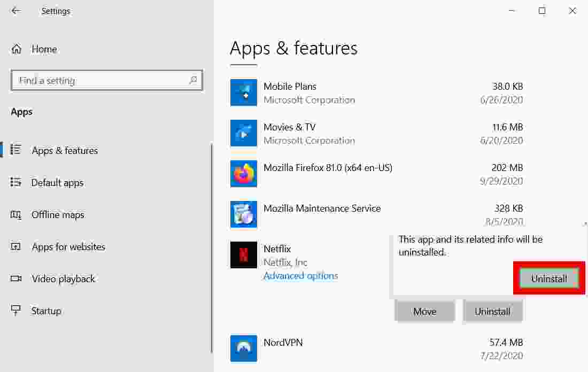Select the Mozilla Firefox app icon

click(x=244, y=174)
